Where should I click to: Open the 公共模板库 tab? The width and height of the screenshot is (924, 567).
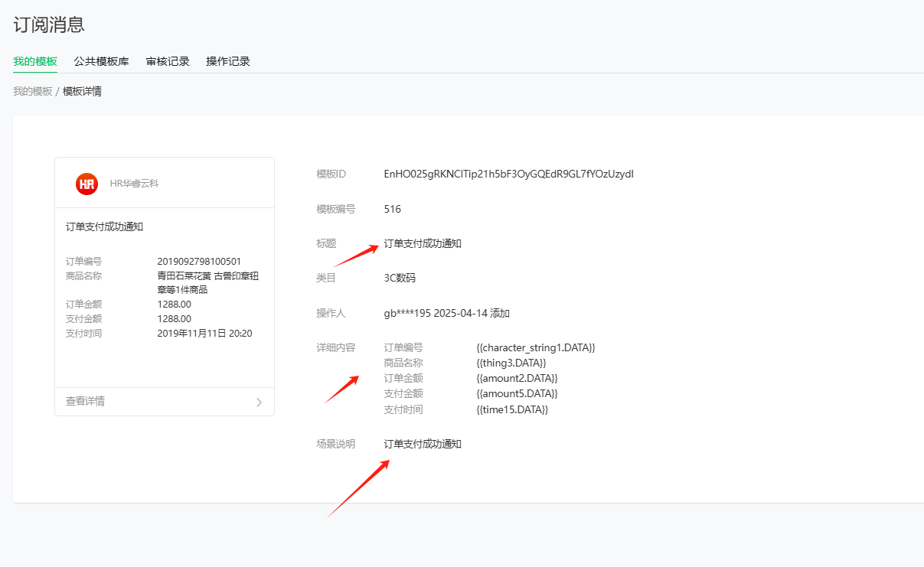point(101,61)
